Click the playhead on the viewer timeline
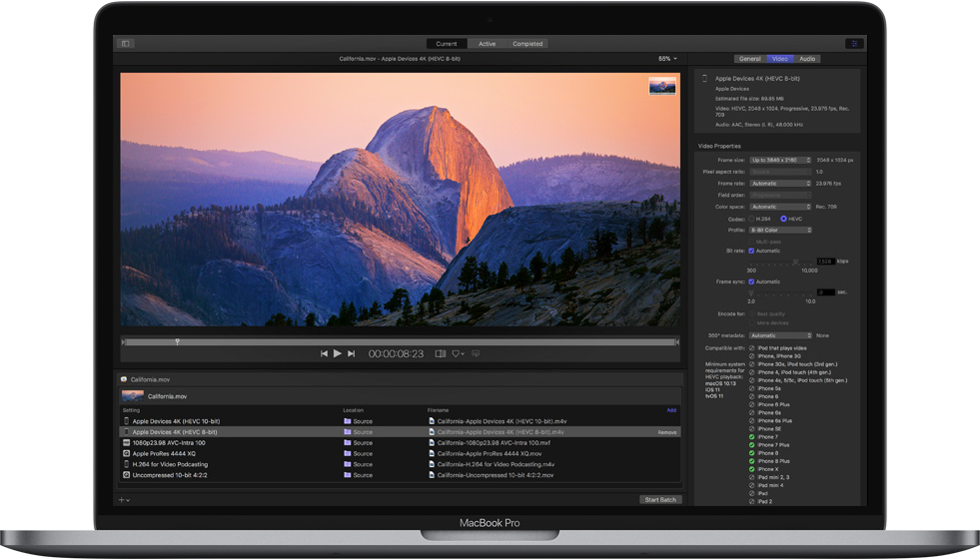980x559 pixels. (x=178, y=341)
